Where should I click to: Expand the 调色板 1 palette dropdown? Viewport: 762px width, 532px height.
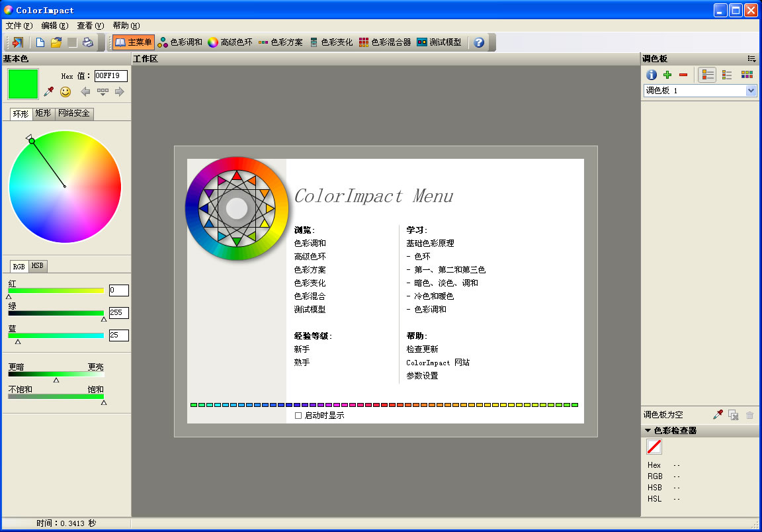[x=751, y=91]
